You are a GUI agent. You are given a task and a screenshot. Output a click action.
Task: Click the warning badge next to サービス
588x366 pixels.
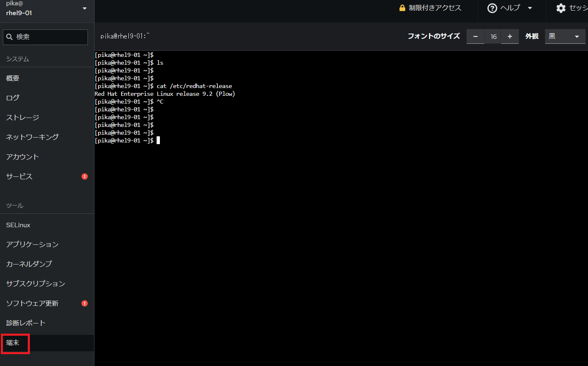coord(84,176)
